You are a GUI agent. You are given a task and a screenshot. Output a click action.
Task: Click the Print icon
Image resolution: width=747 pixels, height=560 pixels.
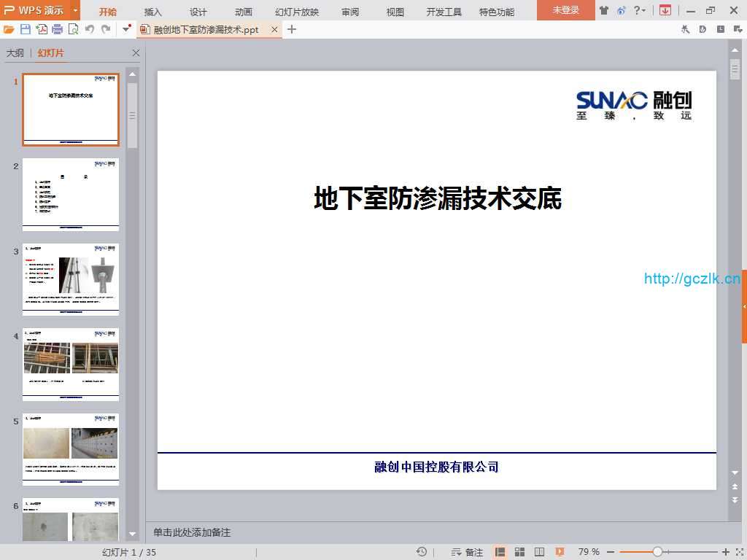point(58,29)
